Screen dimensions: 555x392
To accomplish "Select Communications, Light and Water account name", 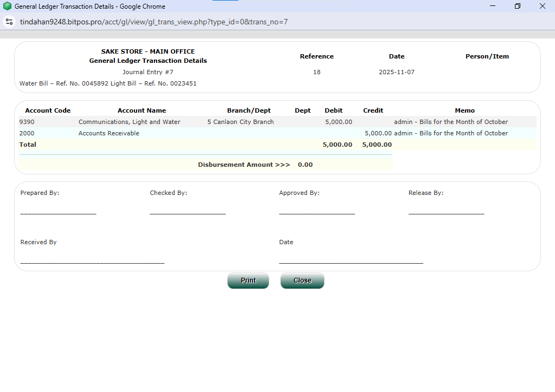I will click(129, 122).
